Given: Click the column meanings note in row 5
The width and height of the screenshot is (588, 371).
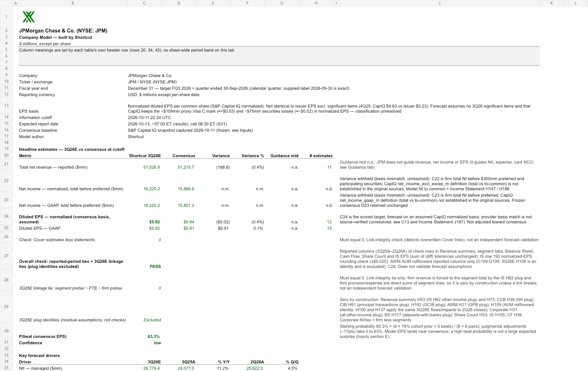Looking at the screenshot, I should pos(127,50).
